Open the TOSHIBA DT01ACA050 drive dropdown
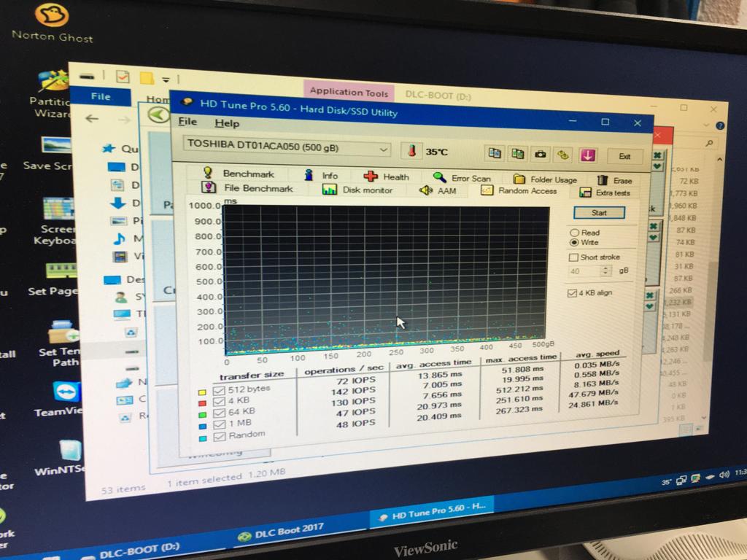This screenshot has height=560, width=747. click(287, 146)
